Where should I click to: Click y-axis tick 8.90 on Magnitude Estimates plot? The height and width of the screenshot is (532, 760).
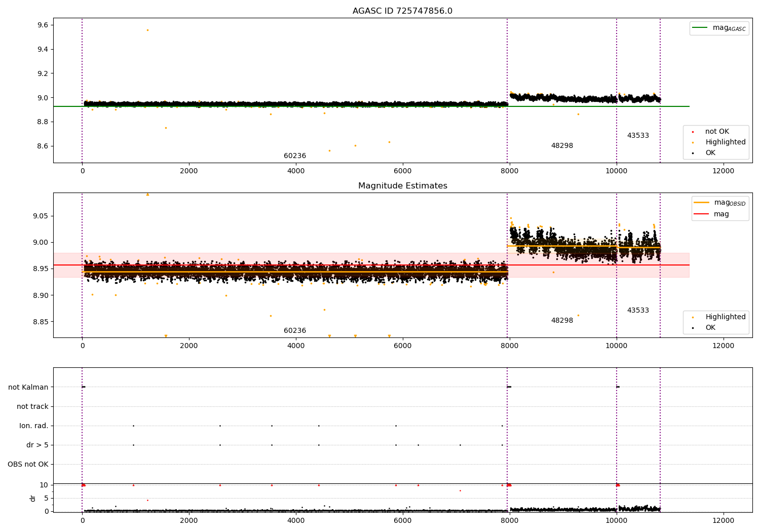tap(41, 295)
